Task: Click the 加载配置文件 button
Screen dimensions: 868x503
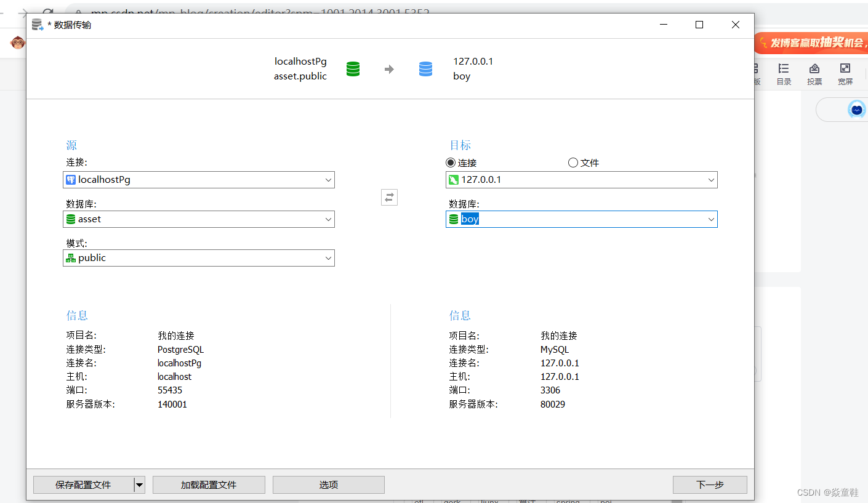Action: (209, 485)
